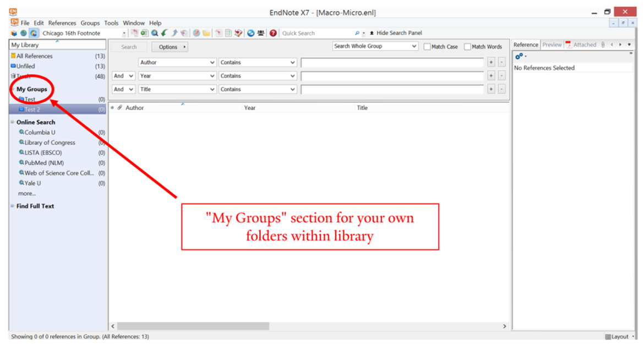Viewport: 644px width, 345px height.
Task: Open the Groups menu
Action: click(x=90, y=23)
